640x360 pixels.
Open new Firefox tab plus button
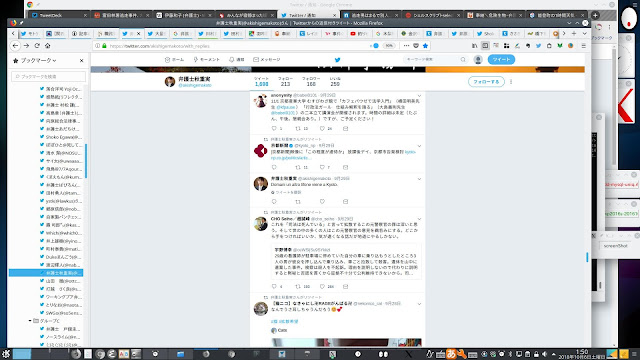pyautogui.click(x=574, y=33)
